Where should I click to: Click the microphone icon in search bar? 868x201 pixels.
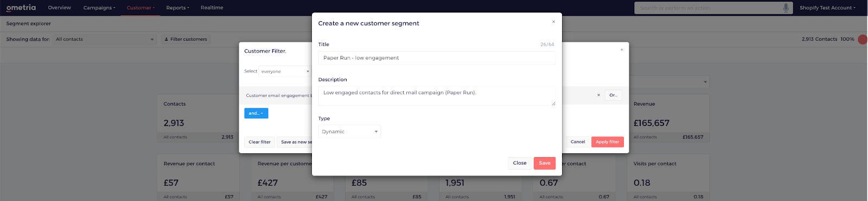tap(786, 8)
